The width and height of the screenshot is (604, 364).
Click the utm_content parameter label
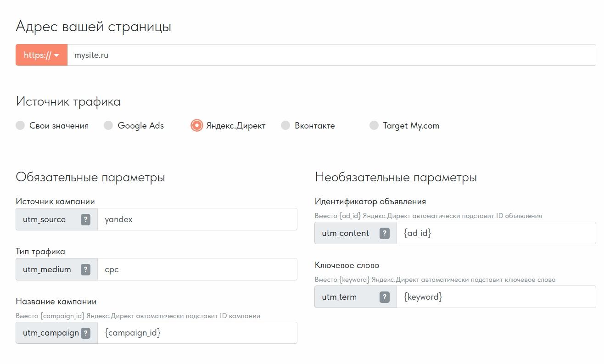[x=345, y=233]
